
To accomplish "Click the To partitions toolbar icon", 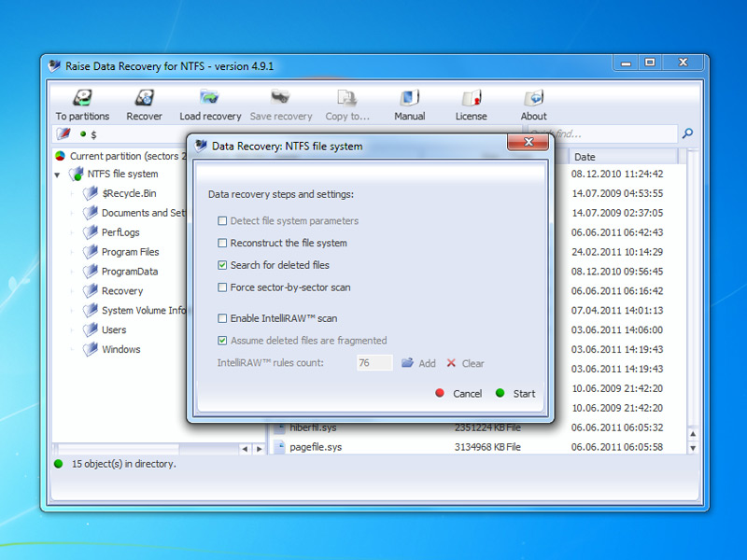I will (x=82, y=98).
